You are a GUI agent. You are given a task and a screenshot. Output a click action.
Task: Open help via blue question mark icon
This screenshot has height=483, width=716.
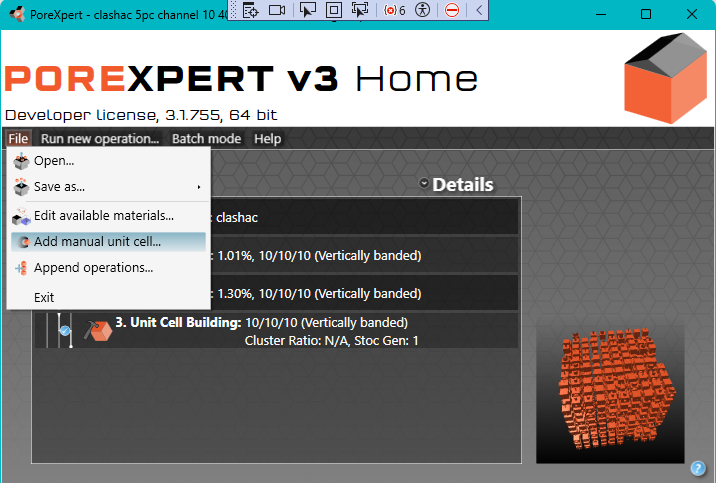[x=698, y=467]
